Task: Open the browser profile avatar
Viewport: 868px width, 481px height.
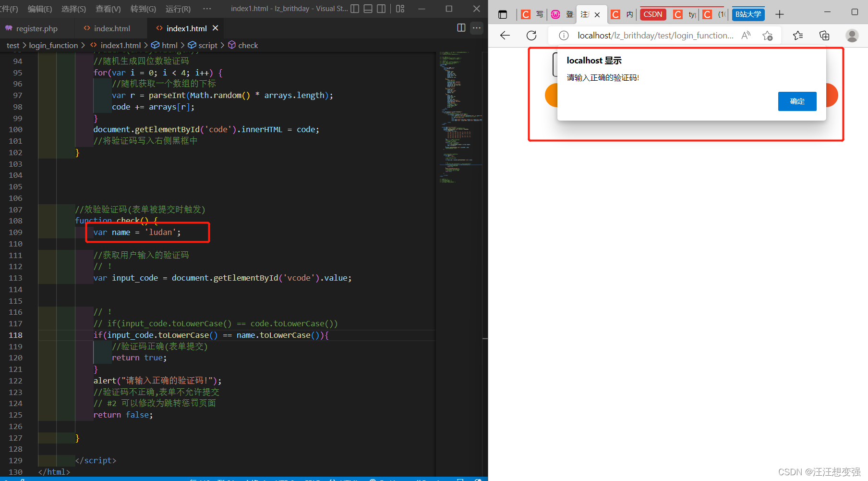Action: pyautogui.click(x=852, y=36)
